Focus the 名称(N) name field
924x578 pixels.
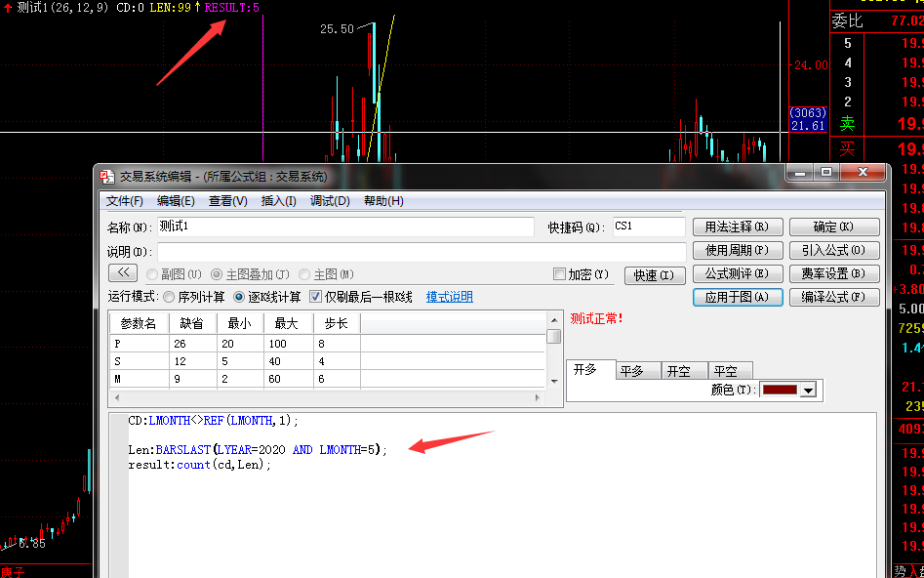346,227
